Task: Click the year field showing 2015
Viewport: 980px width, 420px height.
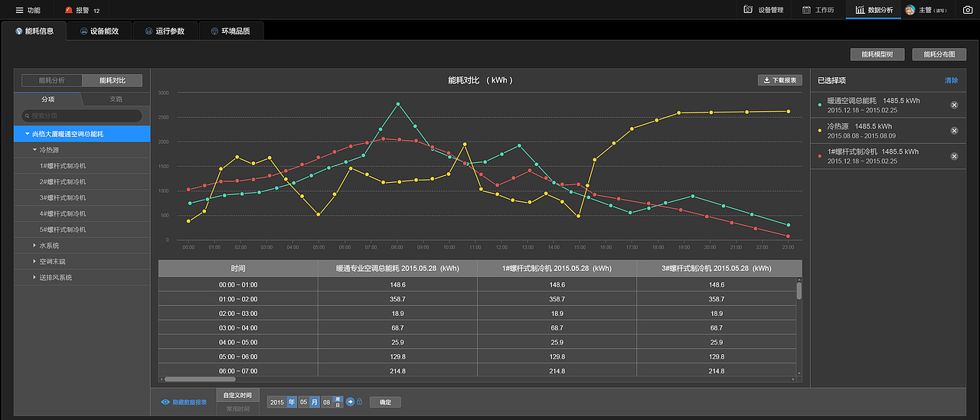Action: [x=276, y=402]
